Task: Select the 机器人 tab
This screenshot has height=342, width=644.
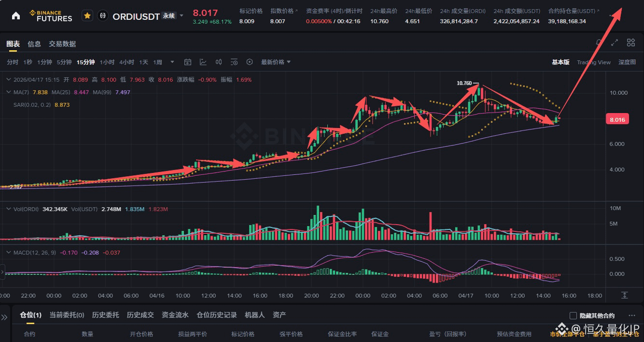Action: click(254, 315)
